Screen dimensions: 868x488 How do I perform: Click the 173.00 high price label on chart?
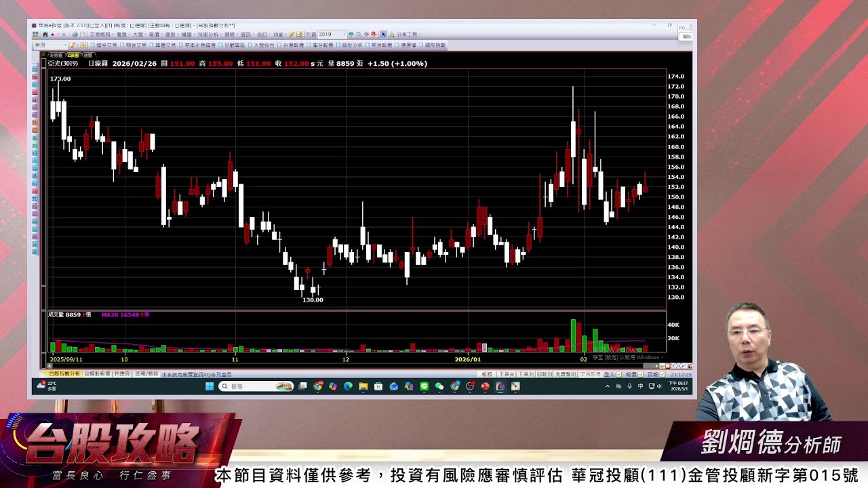(60, 79)
